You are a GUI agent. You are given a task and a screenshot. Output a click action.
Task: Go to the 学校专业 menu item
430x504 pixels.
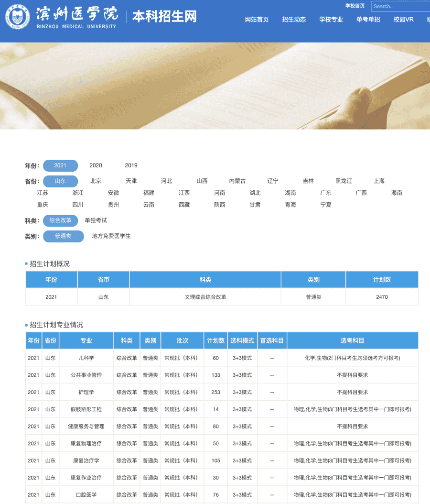pos(331,20)
